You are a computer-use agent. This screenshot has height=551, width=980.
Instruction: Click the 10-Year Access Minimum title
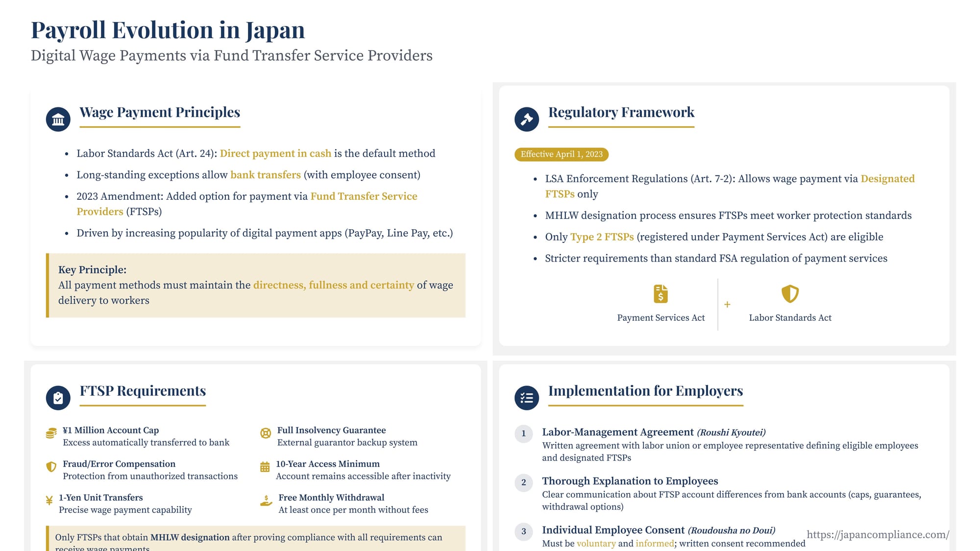click(x=328, y=464)
